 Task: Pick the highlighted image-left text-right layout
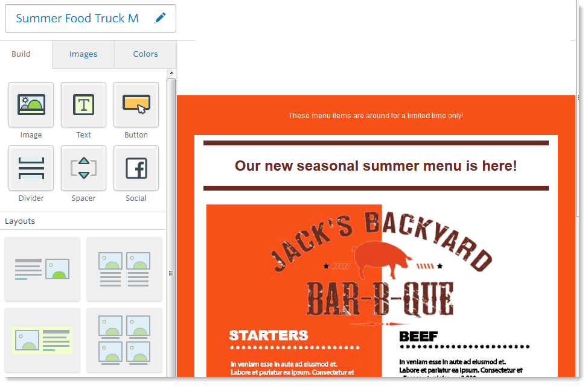pos(42,340)
